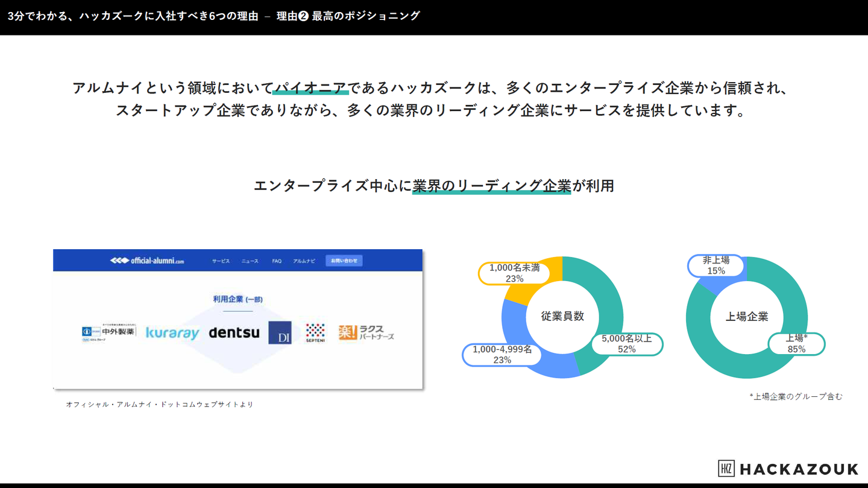Click the お問い合わせ button

(344, 261)
